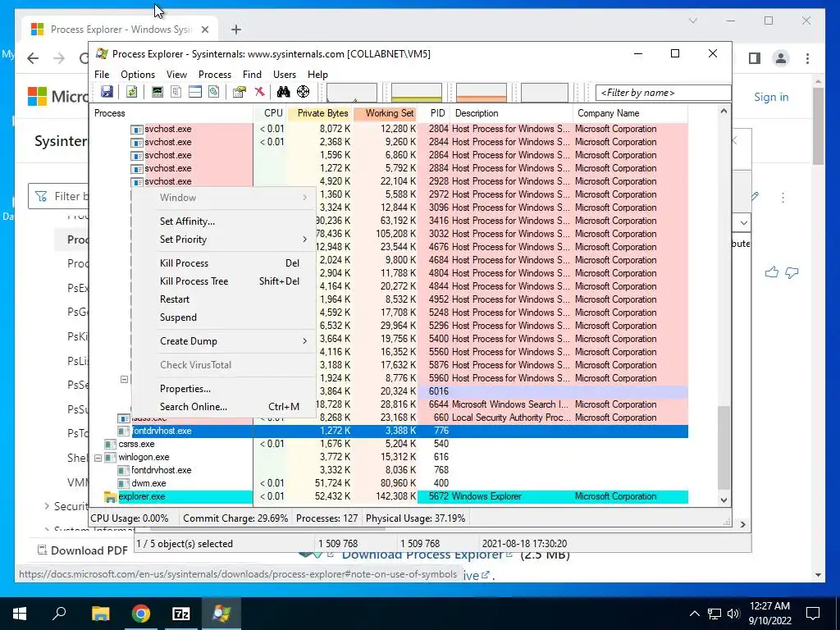This screenshot has width=840, height=630.
Task: Select the csrss.exe process row
Action: (388, 444)
